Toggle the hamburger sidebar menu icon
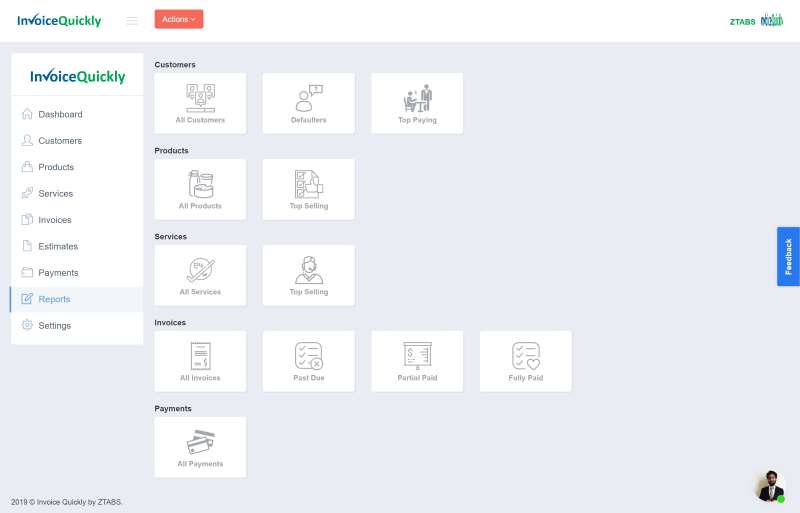 tap(132, 21)
